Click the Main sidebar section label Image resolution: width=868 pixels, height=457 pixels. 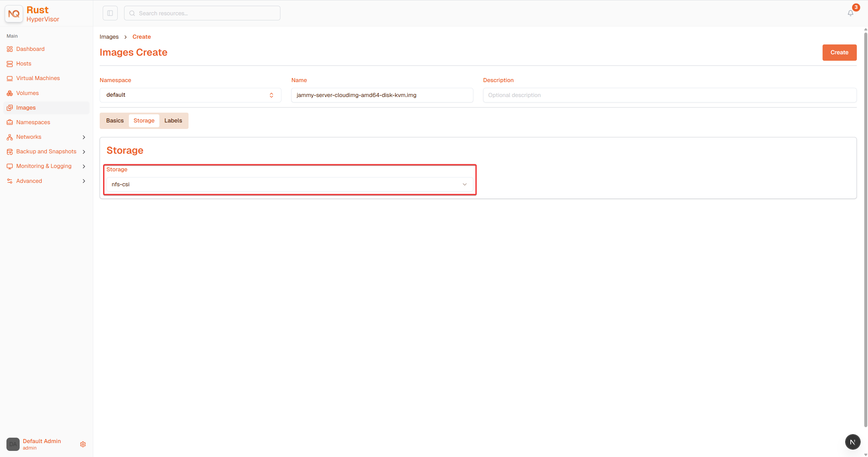[x=12, y=36]
